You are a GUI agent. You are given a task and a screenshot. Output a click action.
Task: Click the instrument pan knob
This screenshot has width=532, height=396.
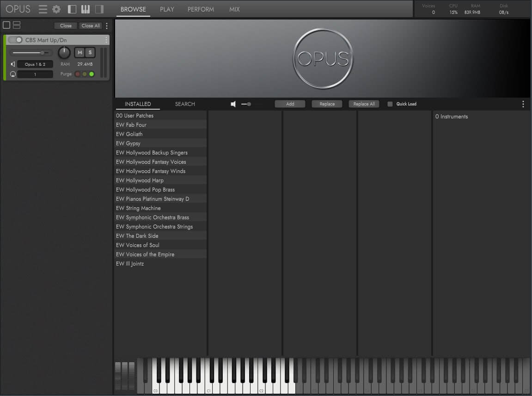(x=64, y=53)
